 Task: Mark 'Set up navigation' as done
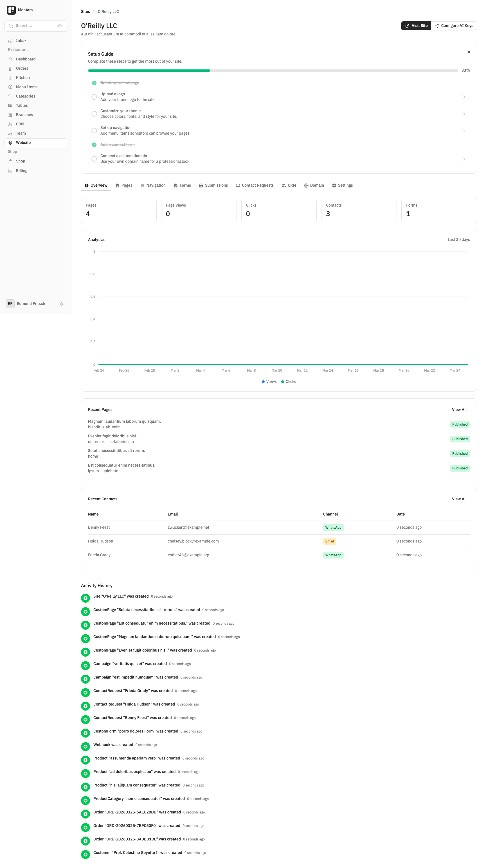(94, 130)
